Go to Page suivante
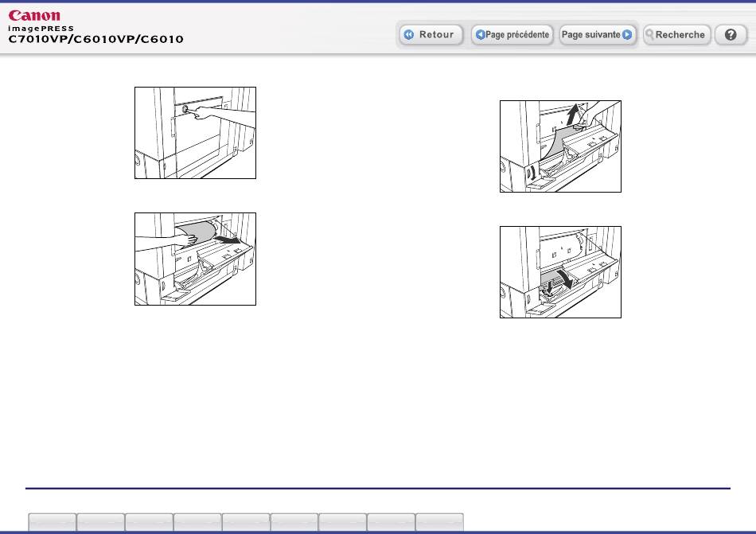756x534 pixels. coord(597,35)
